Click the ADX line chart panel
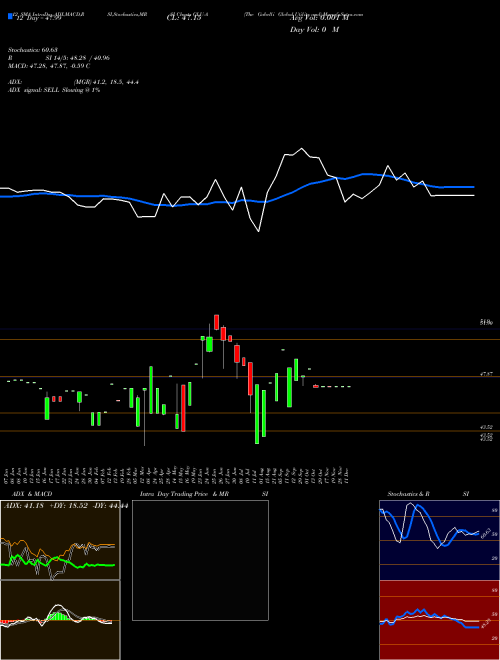The height and width of the screenshot is (660, 500). coord(60,540)
